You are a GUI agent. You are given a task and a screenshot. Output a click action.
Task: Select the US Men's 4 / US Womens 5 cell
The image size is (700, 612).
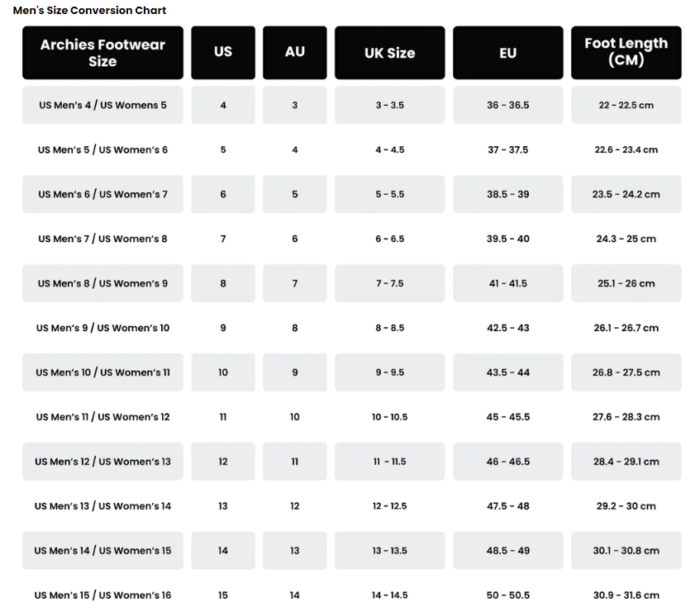102,106
